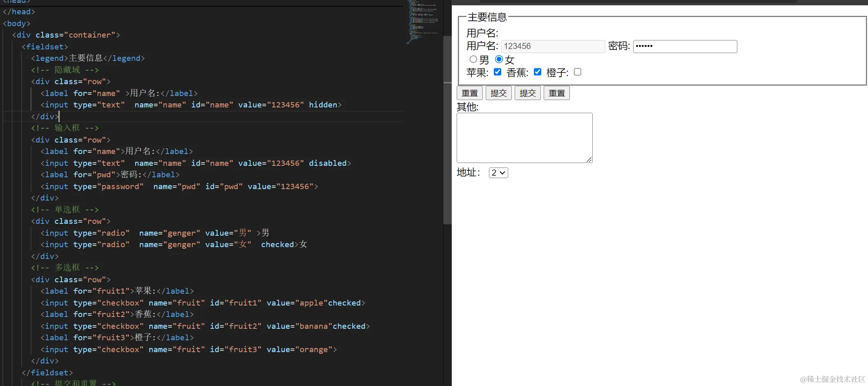Click the <!-- 多选框 --> comment line
This screenshot has width=868, height=386.
65,268
